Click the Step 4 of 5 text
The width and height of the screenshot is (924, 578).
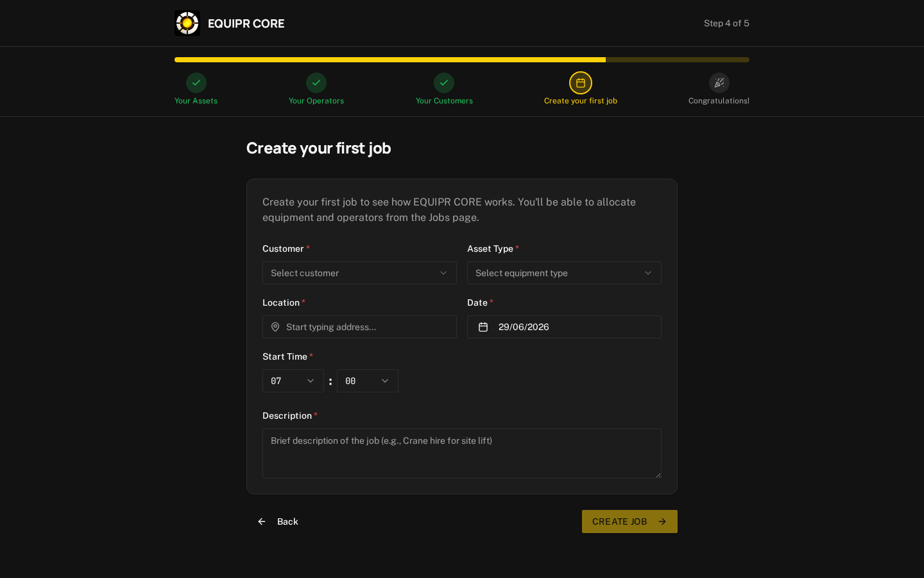pos(726,23)
